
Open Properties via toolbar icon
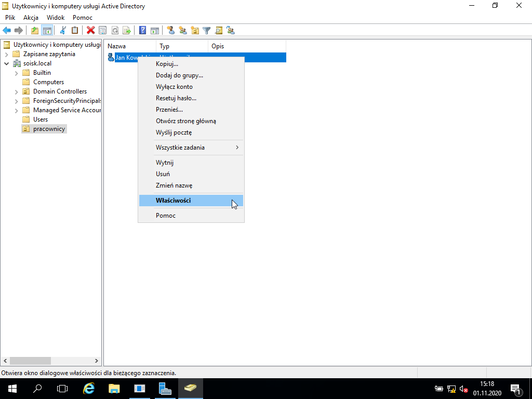point(102,31)
